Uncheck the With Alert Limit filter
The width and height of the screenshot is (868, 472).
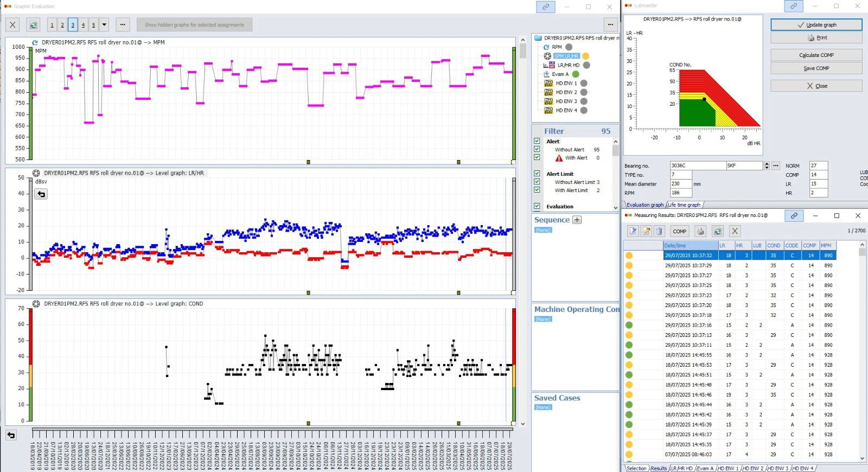pyautogui.click(x=537, y=190)
